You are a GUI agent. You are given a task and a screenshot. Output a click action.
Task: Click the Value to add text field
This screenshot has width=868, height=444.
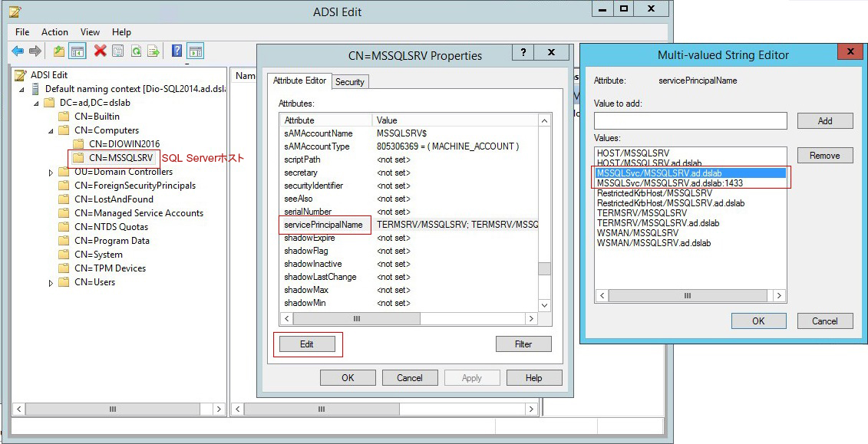(690, 121)
